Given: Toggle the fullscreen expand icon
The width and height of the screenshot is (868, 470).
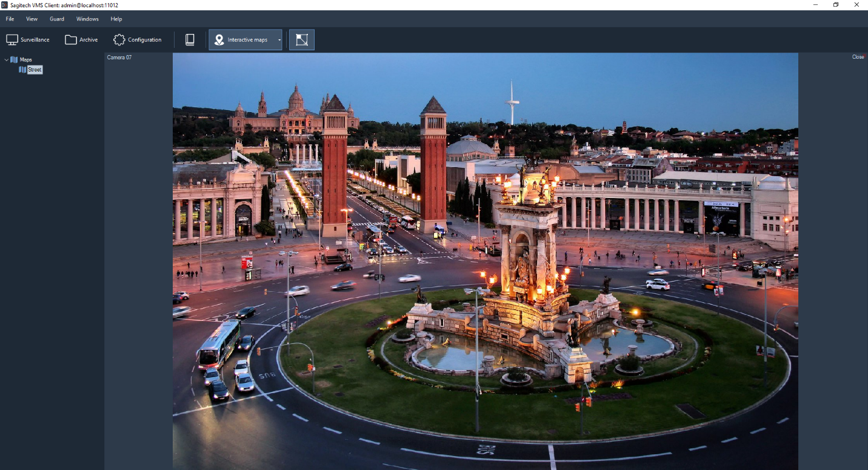Looking at the screenshot, I should click(x=301, y=40).
